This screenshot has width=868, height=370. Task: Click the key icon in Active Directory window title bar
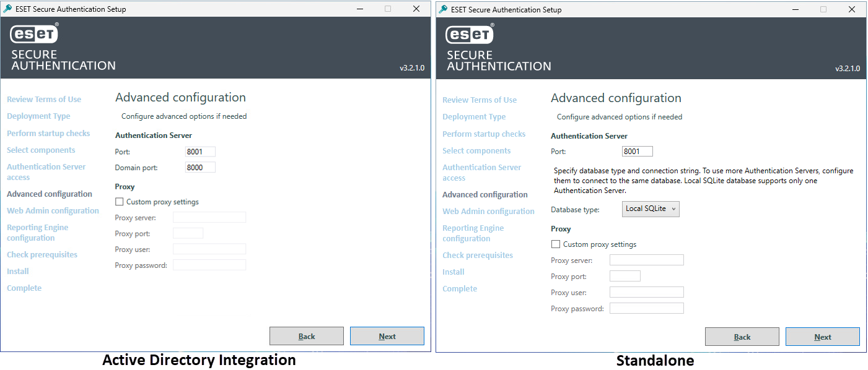[8, 9]
